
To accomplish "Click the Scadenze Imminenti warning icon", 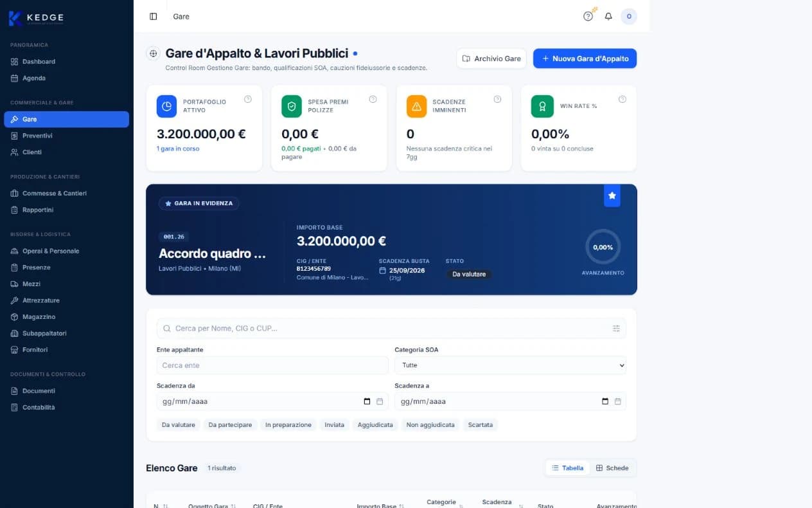I will click(416, 106).
